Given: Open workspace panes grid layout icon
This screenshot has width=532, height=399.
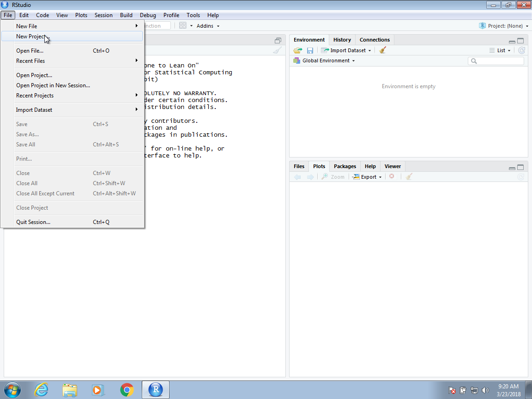Looking at the screenshot, I should [182, 25].
